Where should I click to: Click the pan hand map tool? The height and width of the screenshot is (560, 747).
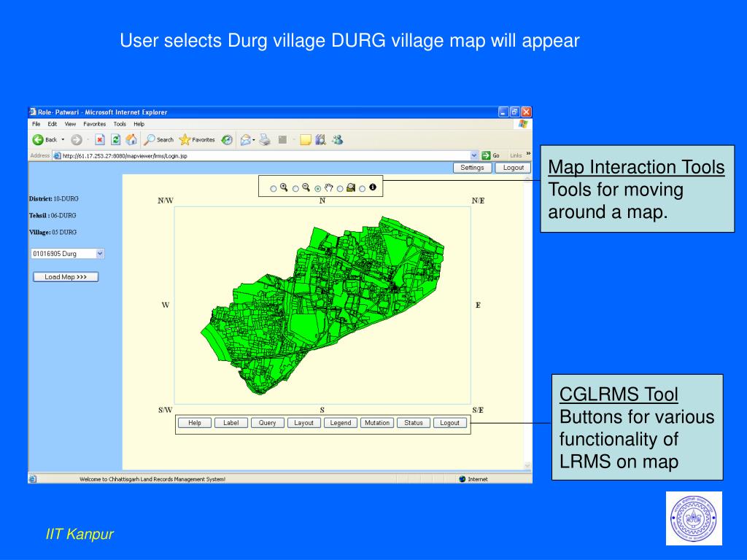tap(328, 187)
